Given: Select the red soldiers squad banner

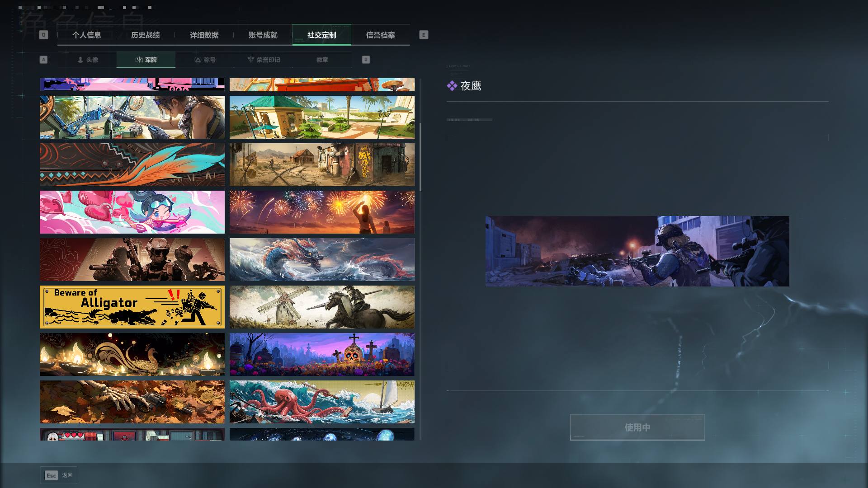Looking at the screenshot, I should (132, 259).
